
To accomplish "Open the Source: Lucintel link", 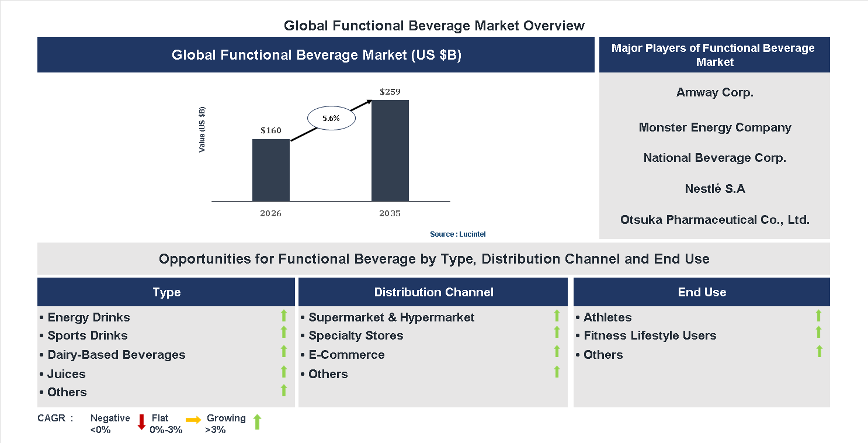I will click(x=457, y=234).
